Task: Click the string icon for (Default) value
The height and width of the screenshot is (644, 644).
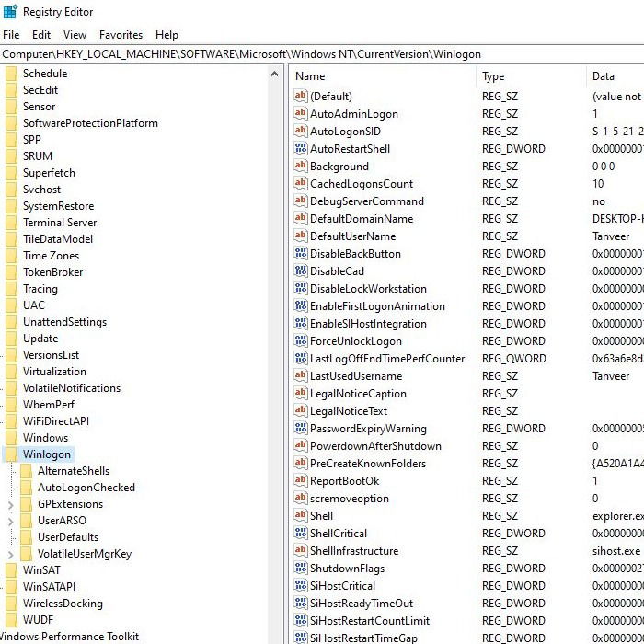Action: coord(301,96)
